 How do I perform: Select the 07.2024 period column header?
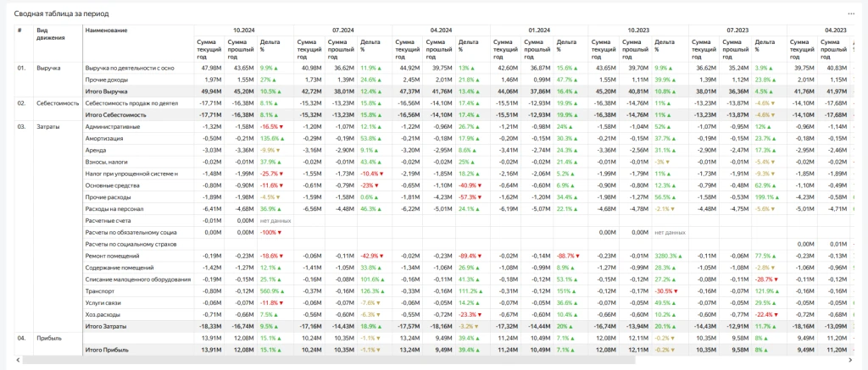click(342, 30)
